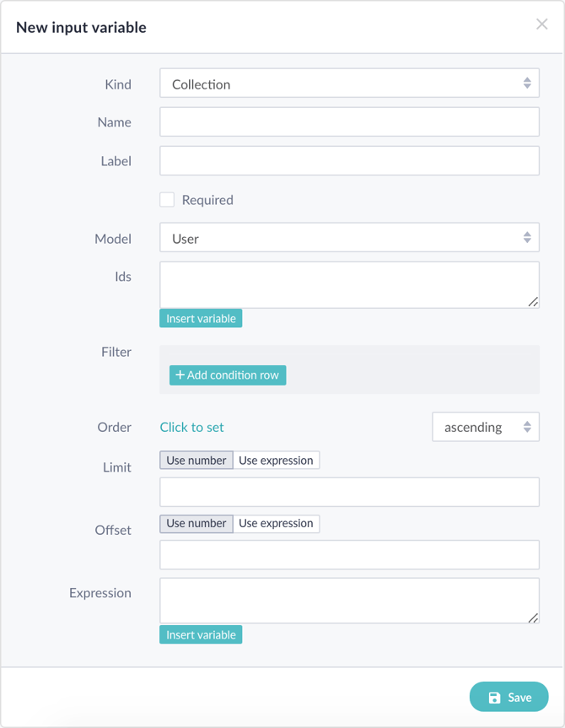The image size is (565, 728).
Task: Close the New input variable dialog
Action: [x=541, y=24]
